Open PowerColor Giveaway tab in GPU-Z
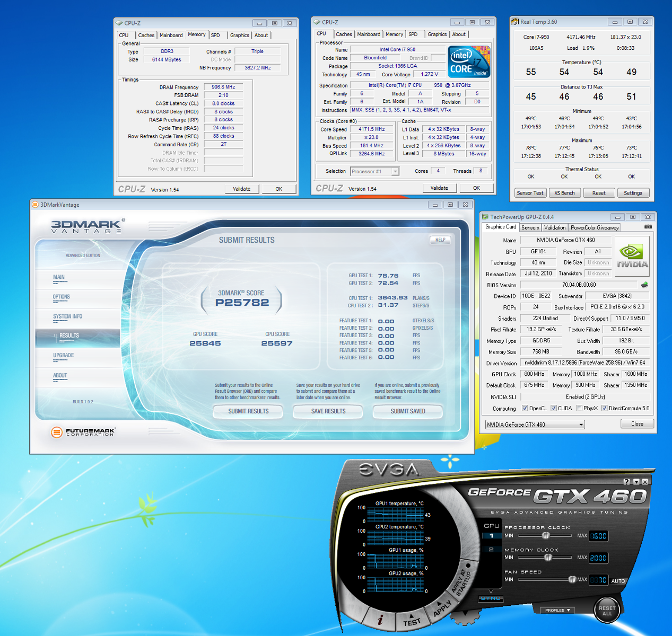672x636 pixels. (595, 227)
